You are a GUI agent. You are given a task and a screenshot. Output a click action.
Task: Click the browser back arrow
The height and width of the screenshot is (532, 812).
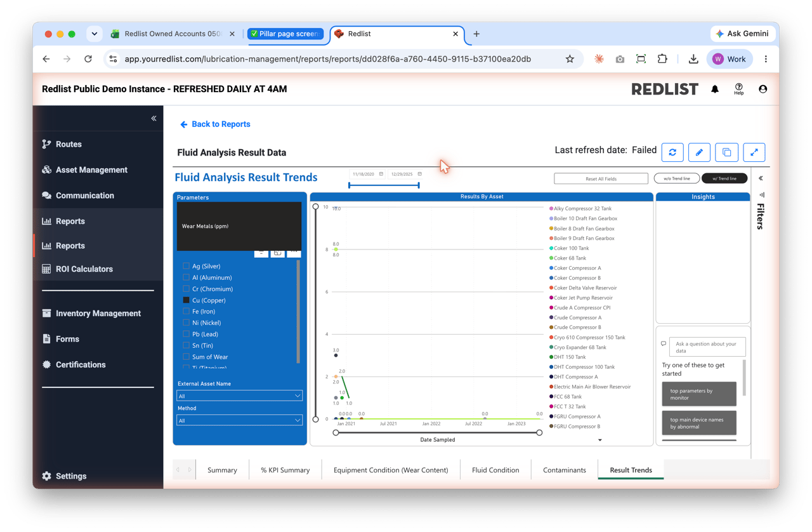point(46,59)
